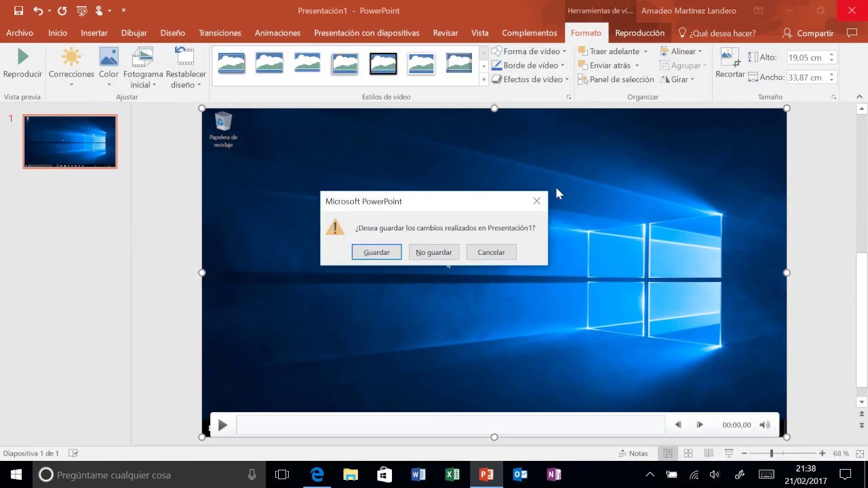868x488 pixels.
Task: Click the Cortana search box
Action: [149, 474]
